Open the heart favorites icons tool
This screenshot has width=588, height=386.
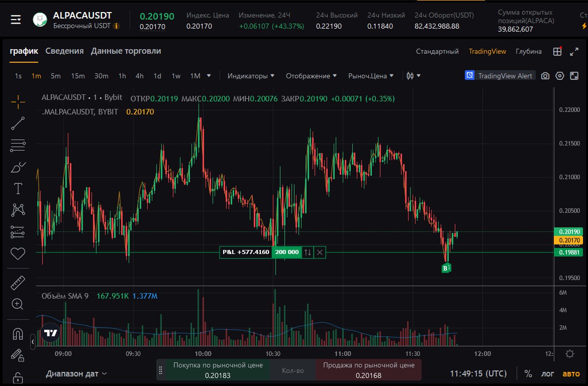[18, 253]
